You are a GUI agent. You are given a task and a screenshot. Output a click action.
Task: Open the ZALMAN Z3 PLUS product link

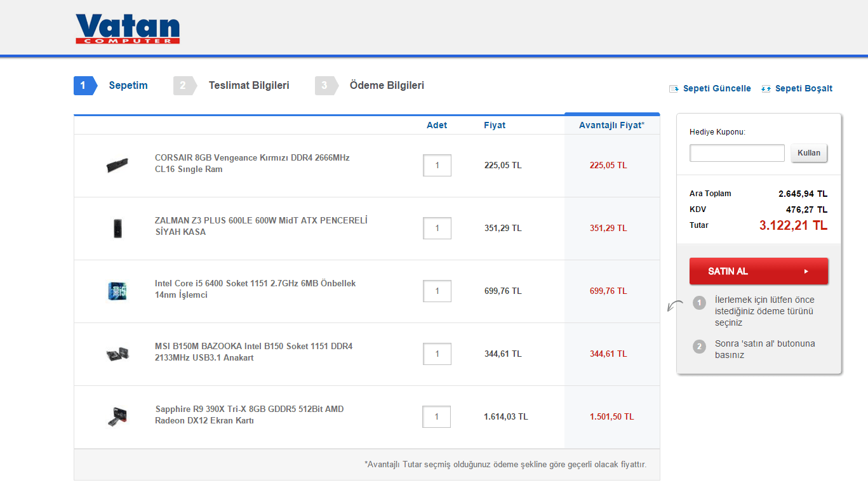(261, 226)
